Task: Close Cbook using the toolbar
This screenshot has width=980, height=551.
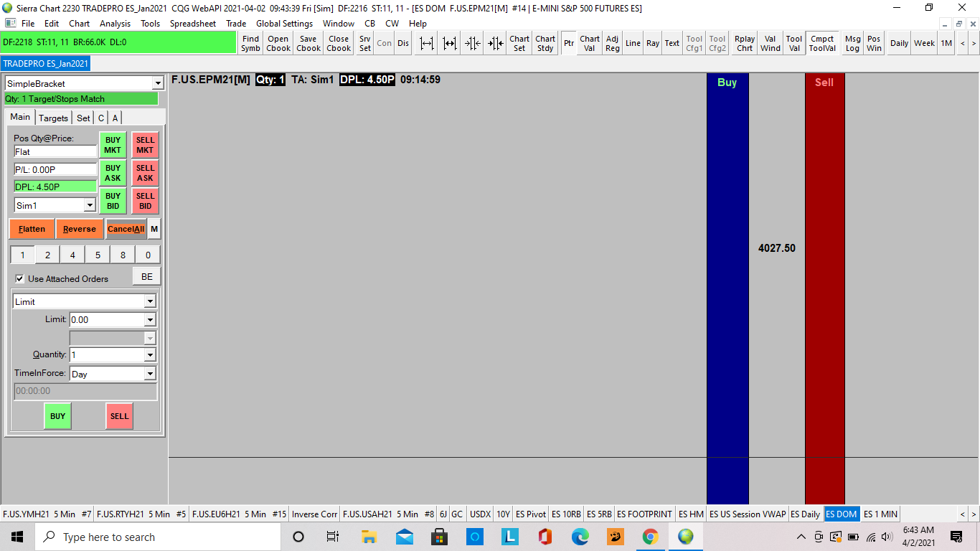Action: pyautogui.click(x=339, y=43)
